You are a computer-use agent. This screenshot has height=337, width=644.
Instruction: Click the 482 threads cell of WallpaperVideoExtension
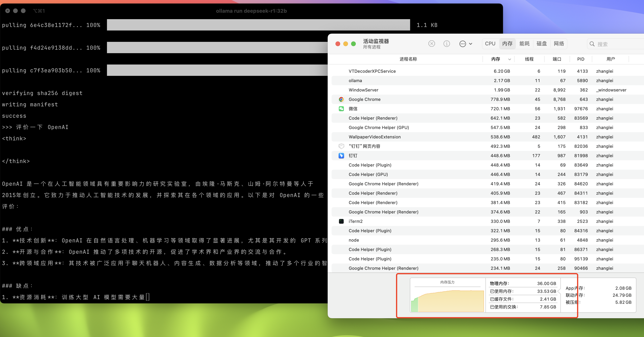coord(536,137)
